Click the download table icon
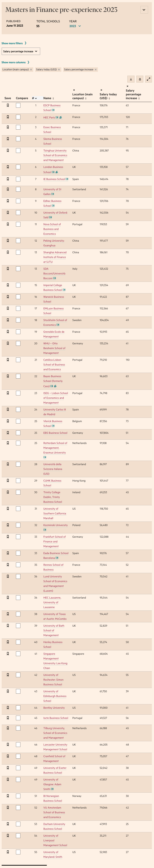Image resolution: width=154 pixels, height=868 pixels. 131,79
